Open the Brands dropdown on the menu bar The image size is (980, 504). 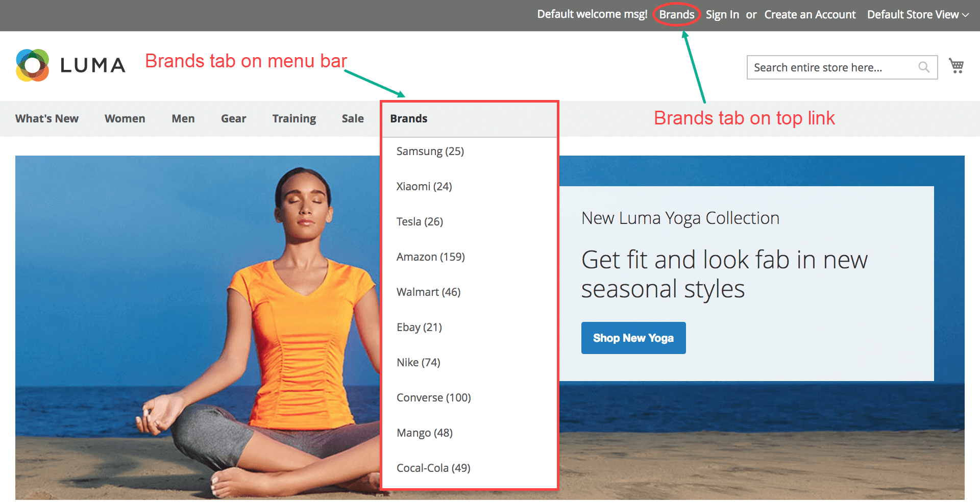[408, 118]
